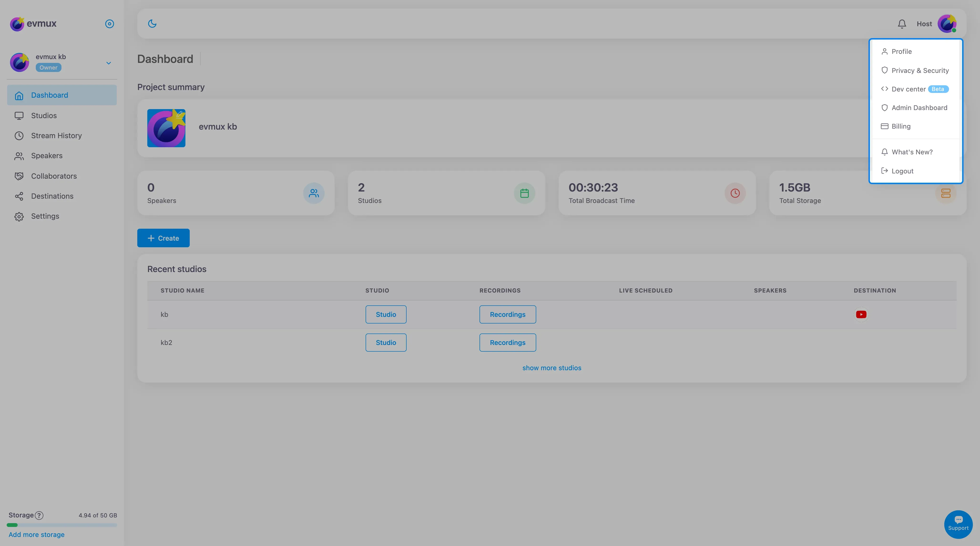This screenshot has width=980, height=546.
Task: Click the Studios card calendar icon
Action: (x=524, y=193)
